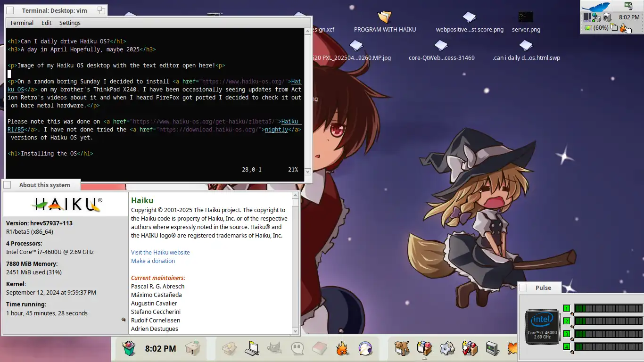
Task: Click the dog Tracker dock icon
Action: (x=402, y=348)
